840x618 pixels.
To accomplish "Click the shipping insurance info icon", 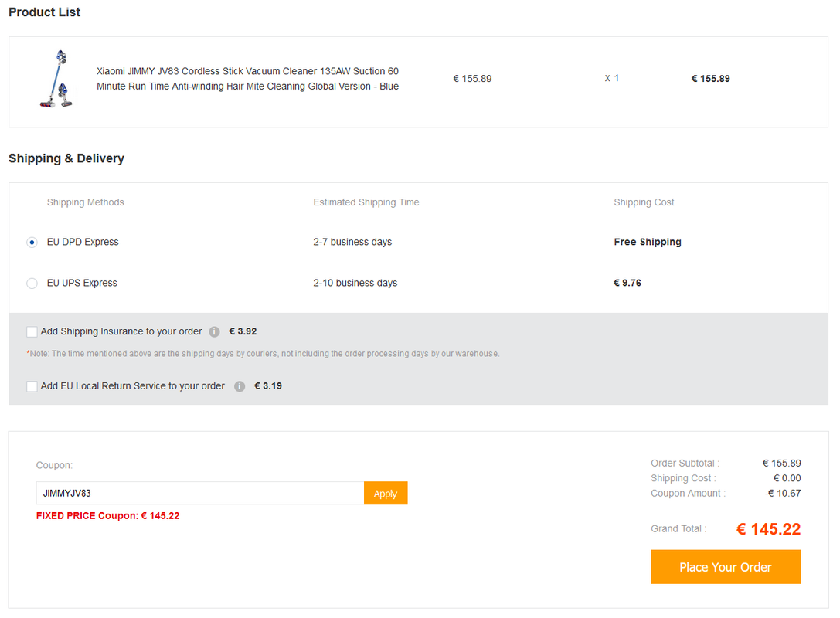I will tap(215, 332).
